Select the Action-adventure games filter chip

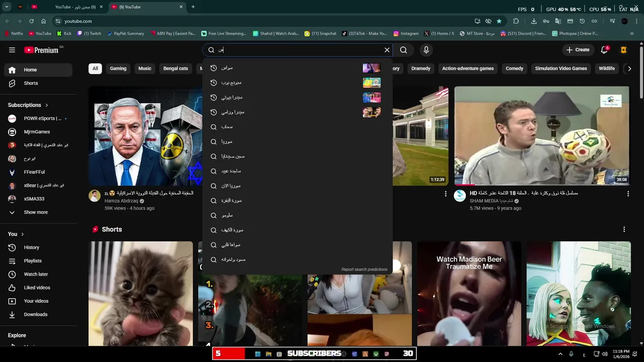coord(468,68)
